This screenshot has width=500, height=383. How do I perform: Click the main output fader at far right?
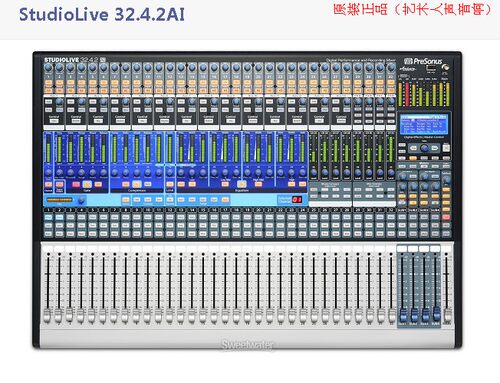(448, 315)
